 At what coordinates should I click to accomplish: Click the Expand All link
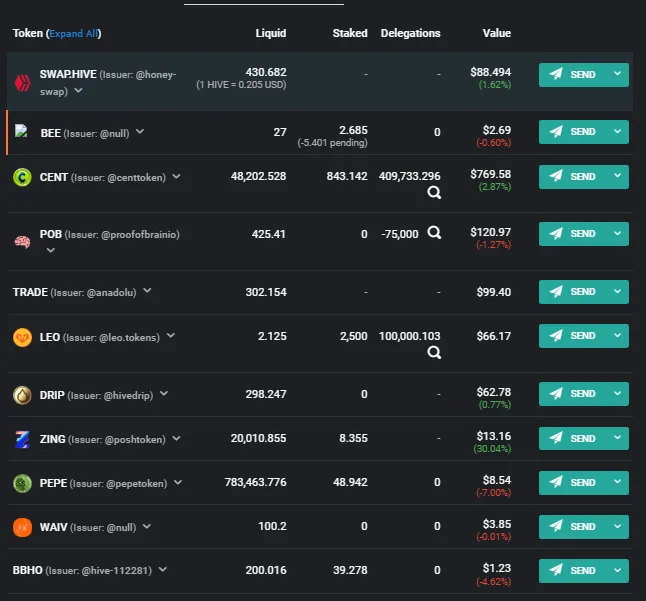[74, 33]
